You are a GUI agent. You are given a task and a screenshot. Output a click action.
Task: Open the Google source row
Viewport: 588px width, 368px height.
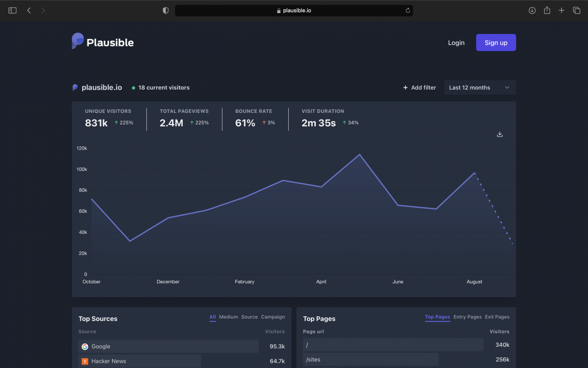click(x=181, y=346)
